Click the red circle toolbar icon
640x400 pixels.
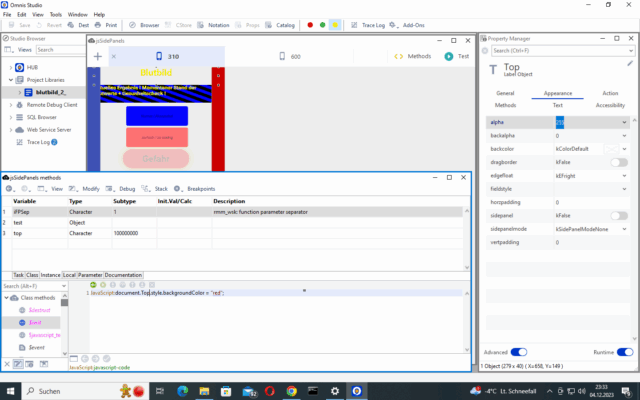pyautogui.click(x=310, y=24)
